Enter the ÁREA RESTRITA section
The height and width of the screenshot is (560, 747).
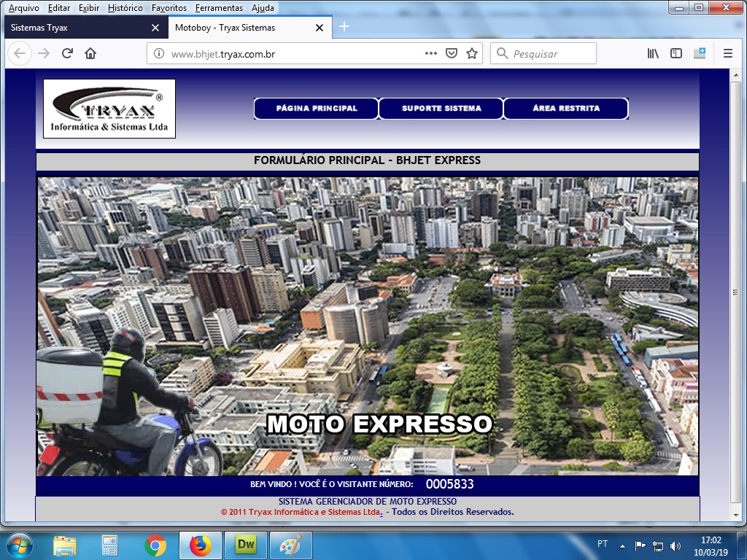(566, 109)
